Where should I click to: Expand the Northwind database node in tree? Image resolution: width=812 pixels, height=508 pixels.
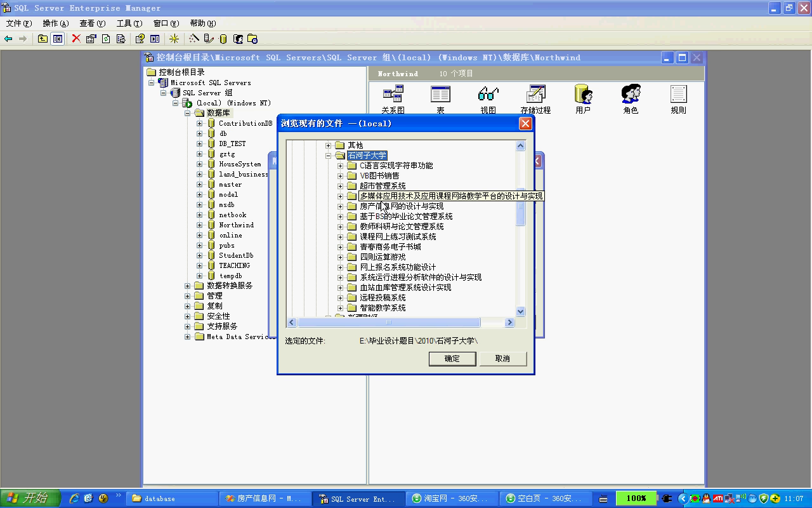199,225
